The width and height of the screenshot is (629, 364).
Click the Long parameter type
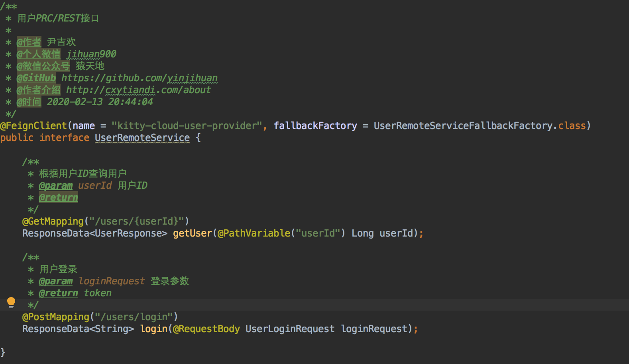tap(363, 233)
